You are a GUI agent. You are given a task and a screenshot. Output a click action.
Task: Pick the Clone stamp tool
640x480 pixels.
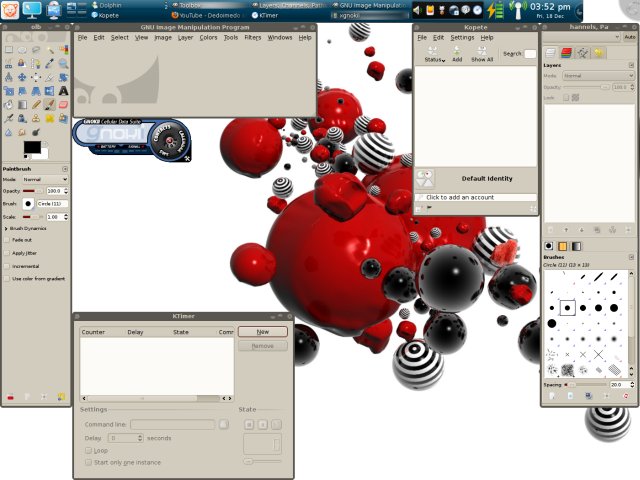click(x=36, y=119)
